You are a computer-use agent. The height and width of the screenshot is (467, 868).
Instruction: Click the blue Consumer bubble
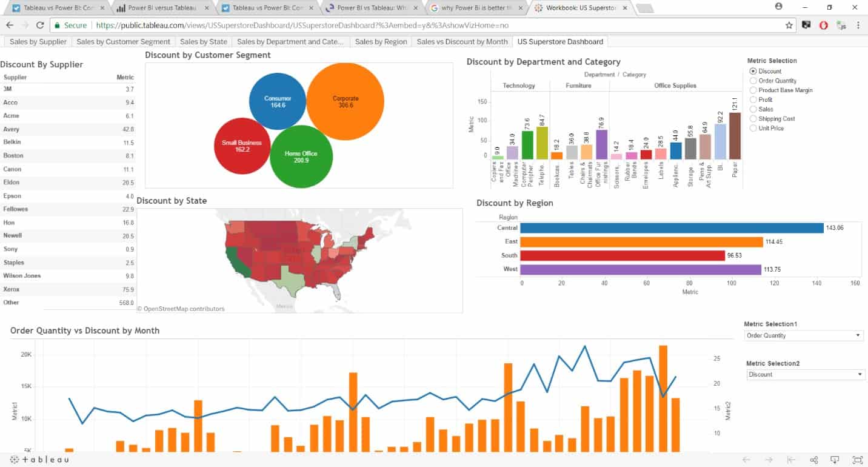click(278, 102)
